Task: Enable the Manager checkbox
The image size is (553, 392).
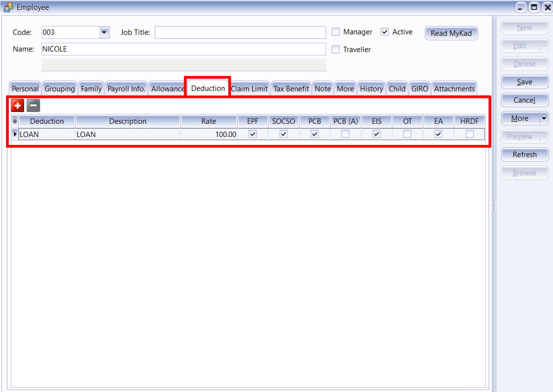Action: coord(336,32)
